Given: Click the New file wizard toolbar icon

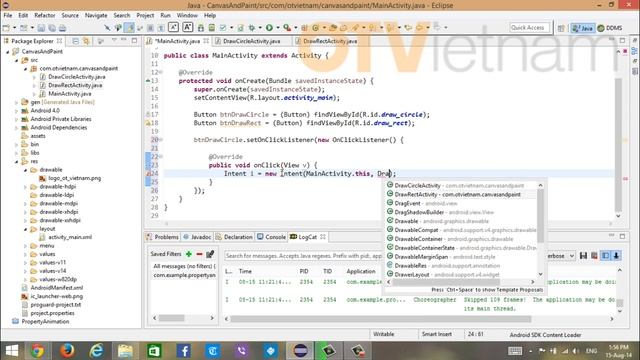Looking at the screenshot, I should pyautogui.click(x=6, y=28).
